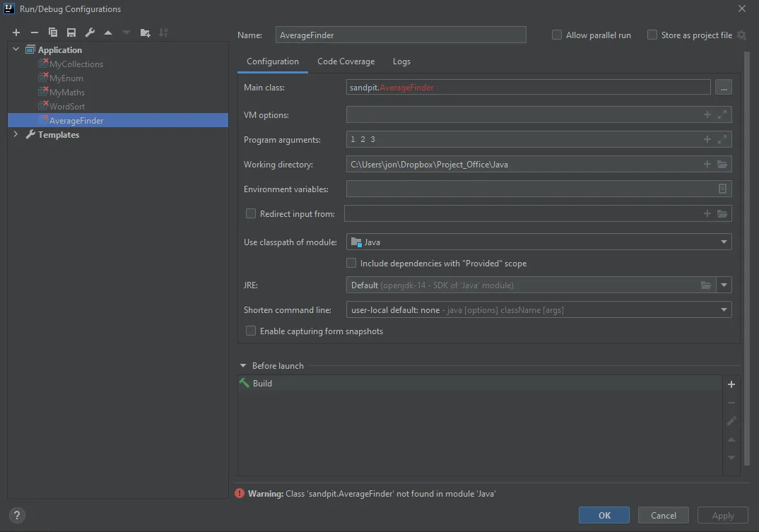The image size is (759, 532).
Task: Create new folder in configurations toolbar
Action: 145,32
